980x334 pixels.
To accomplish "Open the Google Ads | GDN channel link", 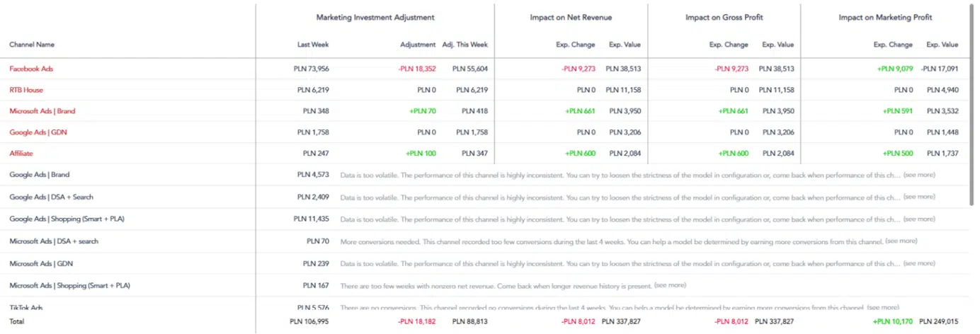I will (38, 132).
